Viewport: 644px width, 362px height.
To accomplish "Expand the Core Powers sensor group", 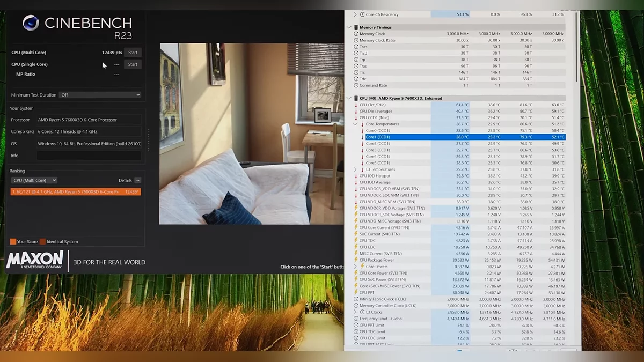I will pyautogui.click(x=355, y=267).
